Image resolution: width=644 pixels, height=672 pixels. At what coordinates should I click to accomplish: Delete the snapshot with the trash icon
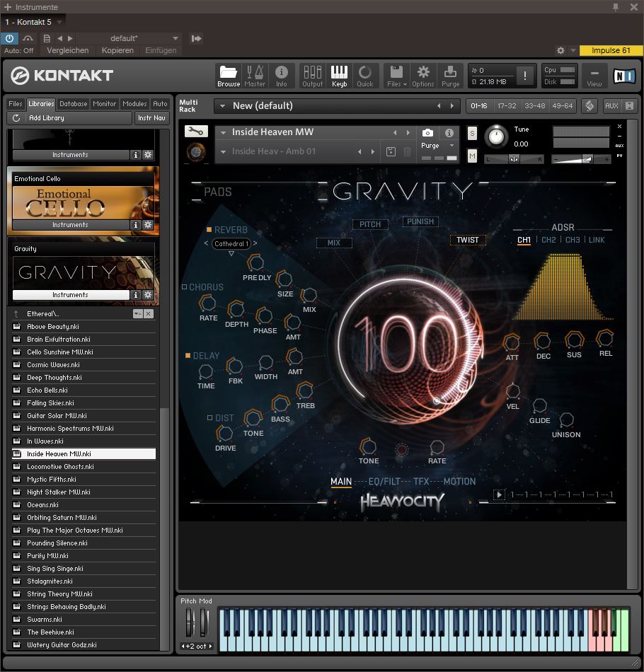coord(408,151)
